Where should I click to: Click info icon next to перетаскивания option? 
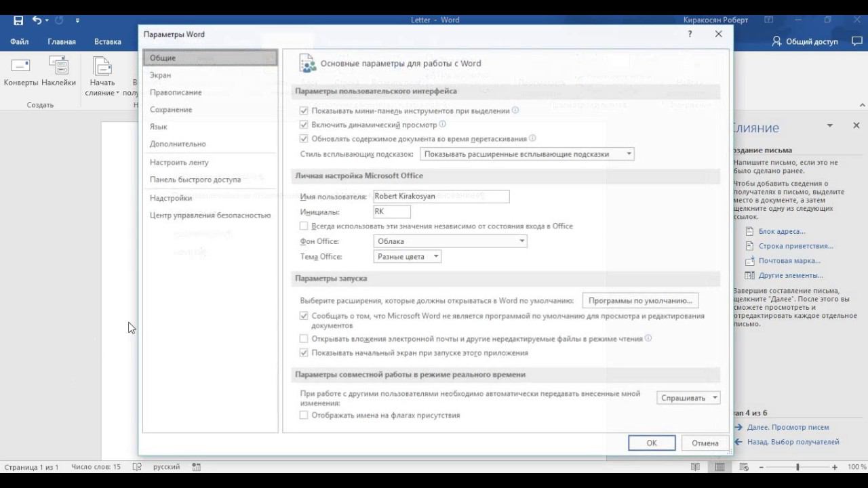(x=532, y=138)
